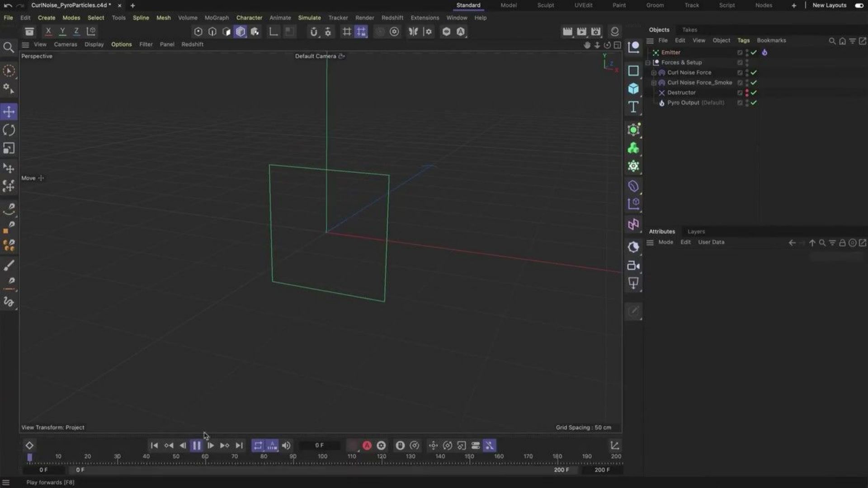Step to next frame
Image resolution: width=868 pixels, height=488 pixels.
click(211, 446)
